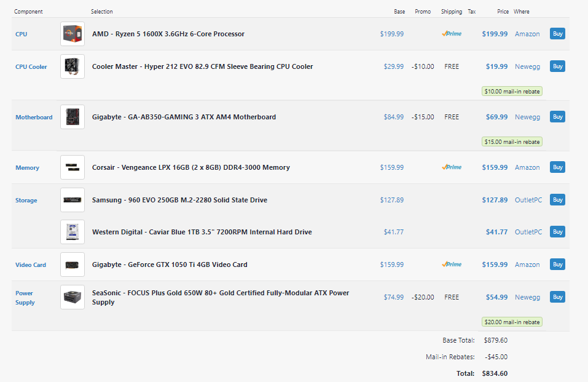This screenshot has height=382, width=588.
Task: Click the $74.99 base price for Power Supply
Action: click(394, 297)
